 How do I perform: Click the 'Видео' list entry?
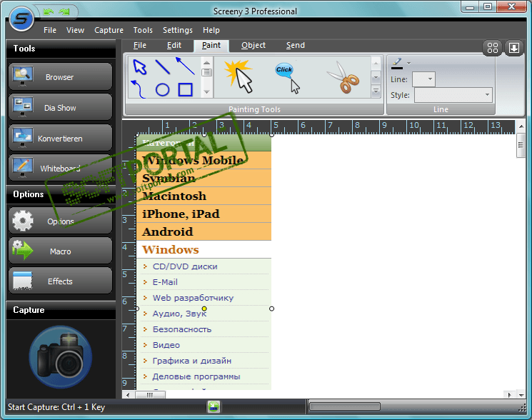[166, 345]
